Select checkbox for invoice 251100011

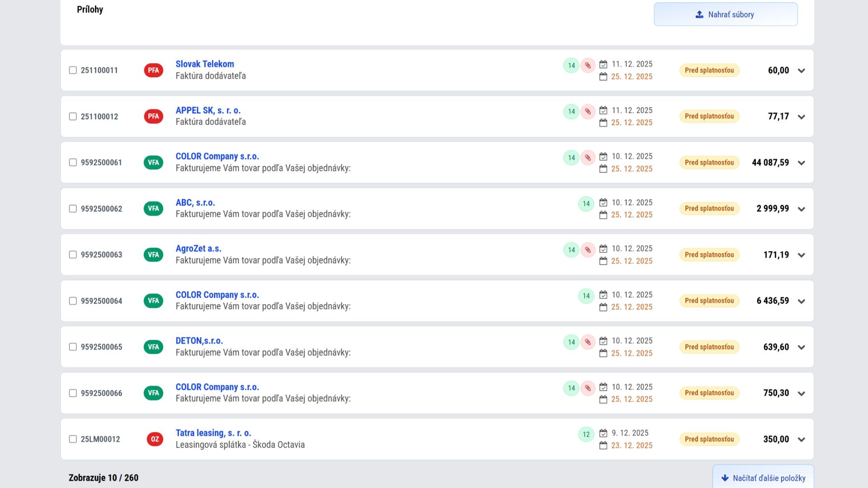pyautogui.click(x=73, y=70)
